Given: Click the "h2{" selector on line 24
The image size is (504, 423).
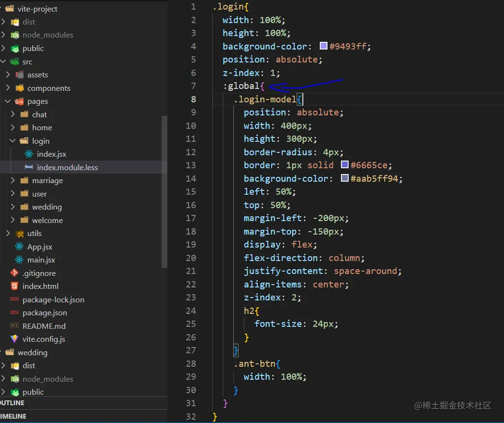Looking at the screenshot, I should pos(252,311).
